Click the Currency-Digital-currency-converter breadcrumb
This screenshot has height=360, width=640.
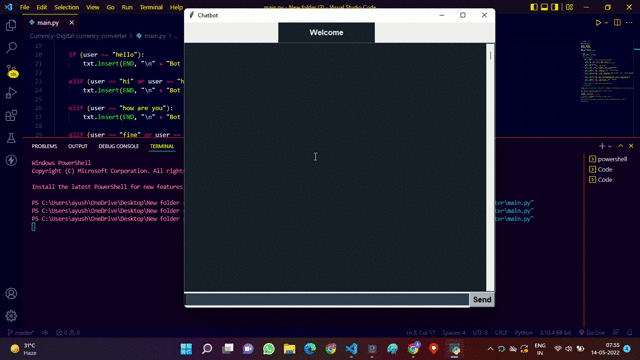coord(78,36)
